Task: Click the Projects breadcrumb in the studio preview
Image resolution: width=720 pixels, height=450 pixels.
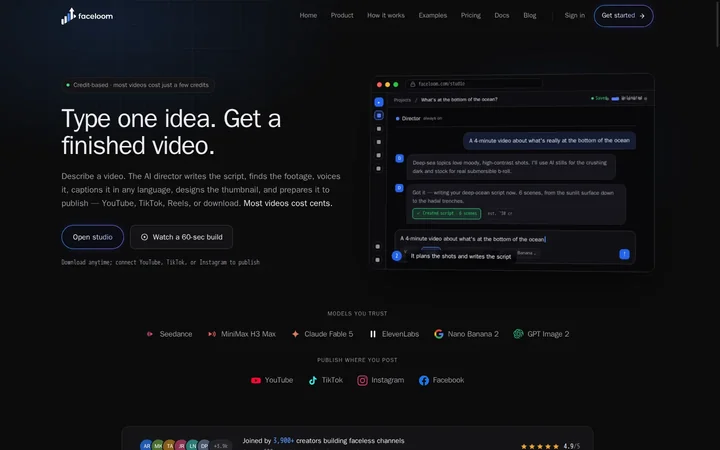Action: (x=402, y=100)
